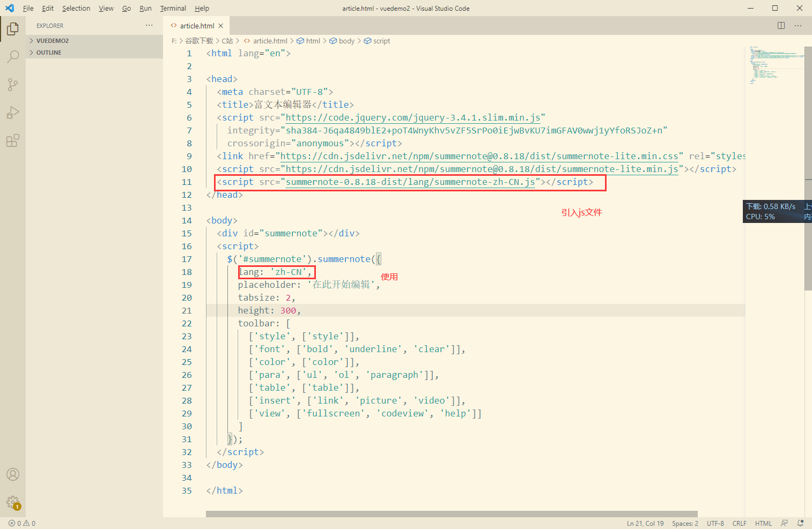The height and width of the screenshot is (529, 812).
Task: Click errors and warnings status indicator
Action: click(22, 523)
